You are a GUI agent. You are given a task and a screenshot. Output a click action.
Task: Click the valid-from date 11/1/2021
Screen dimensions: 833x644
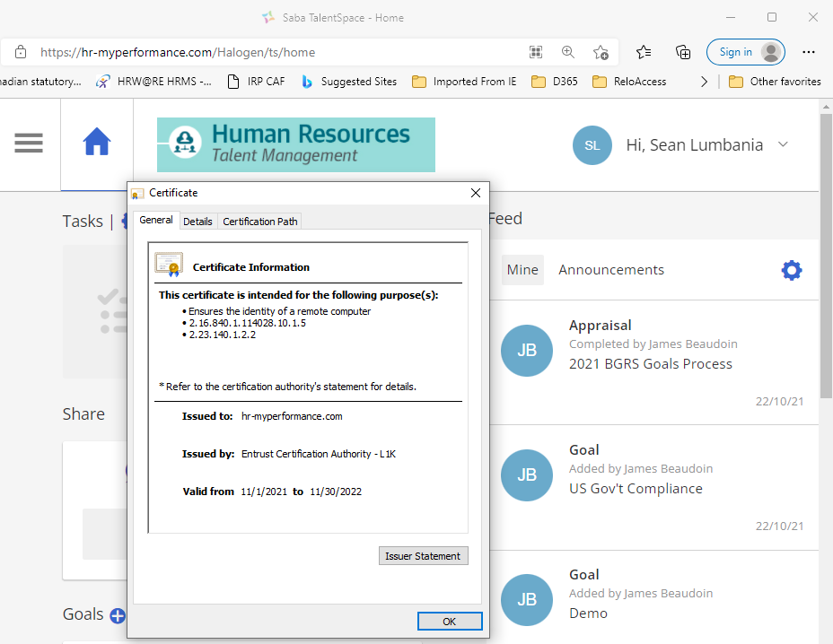(x=264, y=492)
